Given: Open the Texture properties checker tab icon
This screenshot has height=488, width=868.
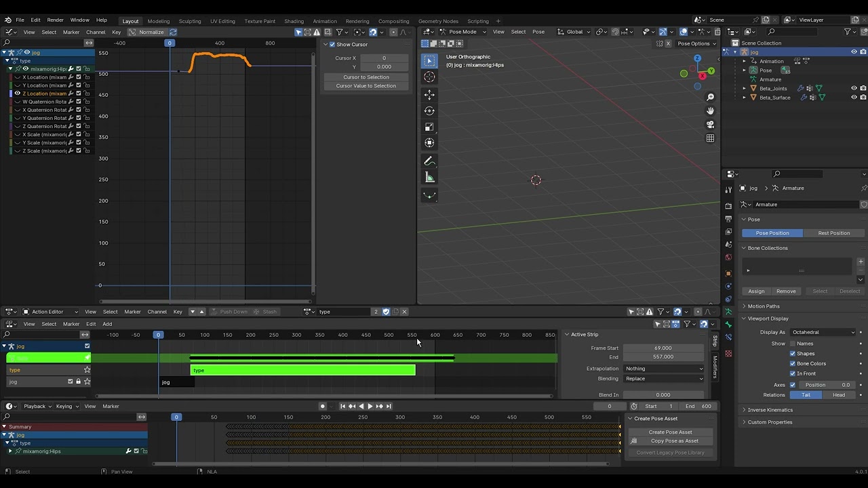Looking at the screenshot, I should 728,354.
